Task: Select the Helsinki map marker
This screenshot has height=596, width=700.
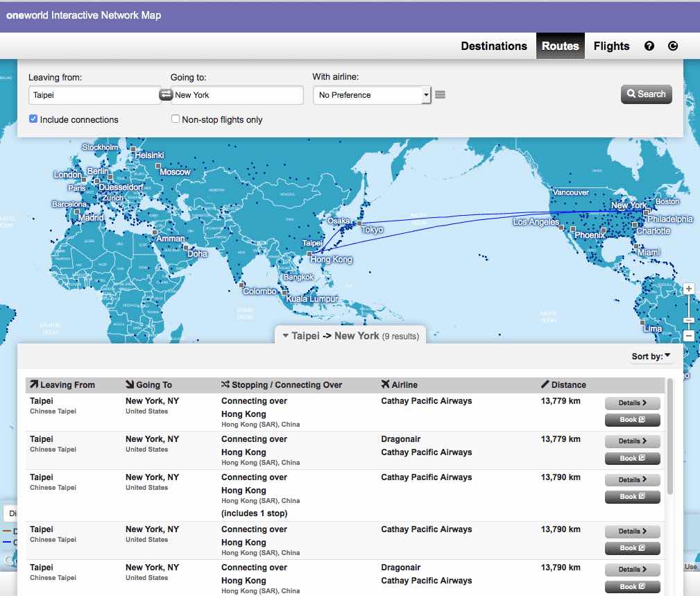Action: coord(133,149)
